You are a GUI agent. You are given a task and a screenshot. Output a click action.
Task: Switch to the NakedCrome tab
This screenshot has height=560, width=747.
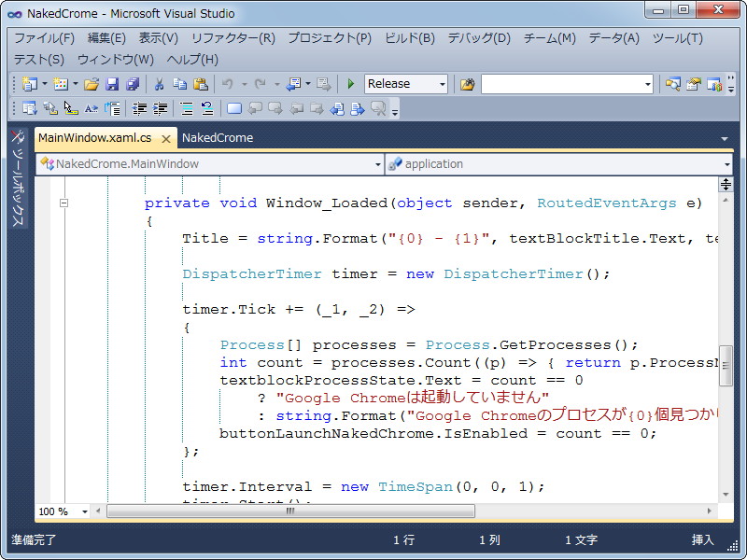pyautogui.click(x=217, y=137)
